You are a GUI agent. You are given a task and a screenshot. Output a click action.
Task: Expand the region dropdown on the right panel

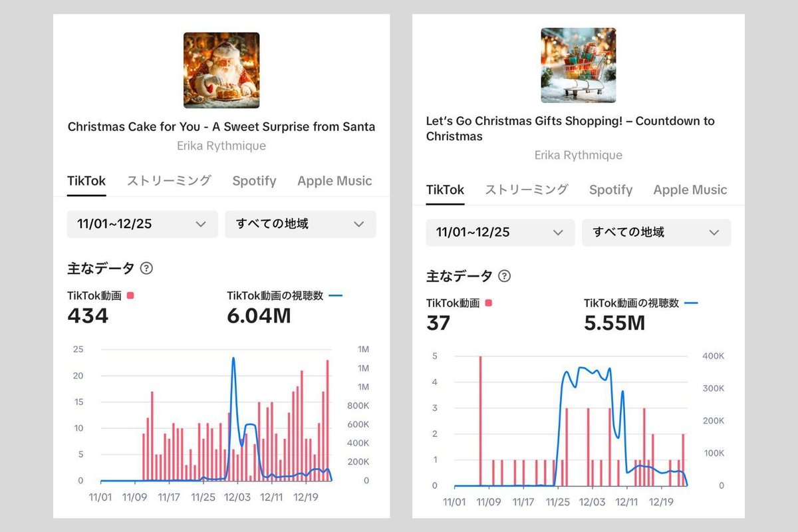point(656,233)
